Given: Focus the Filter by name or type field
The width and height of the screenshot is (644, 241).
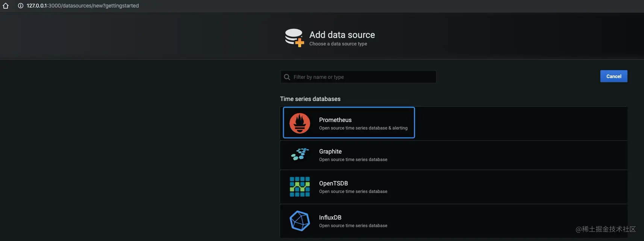Looking at the screenshot, I should (358, 77).
